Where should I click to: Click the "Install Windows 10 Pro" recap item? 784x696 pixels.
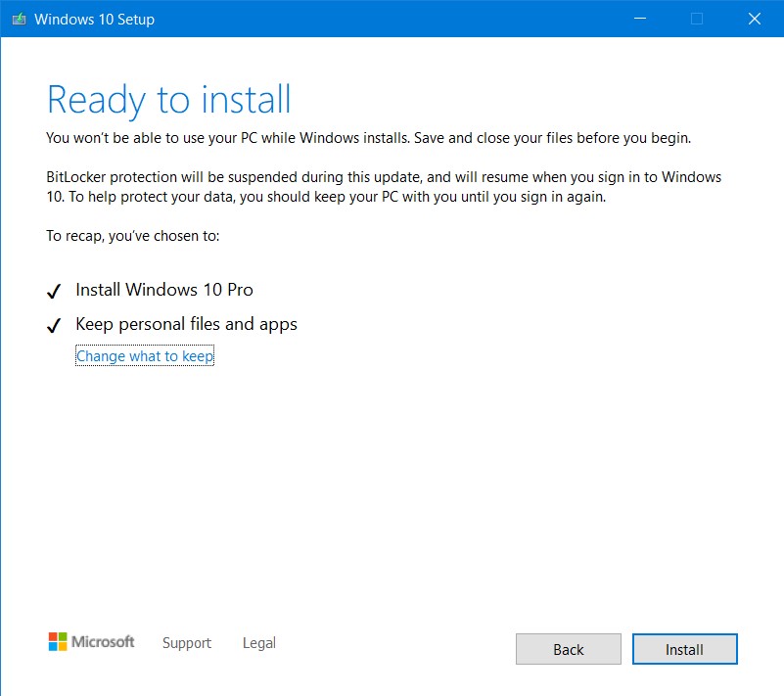tap(164, 290)
